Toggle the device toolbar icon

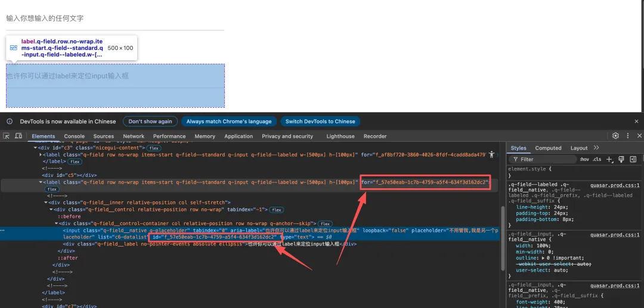tap(18, 136)
